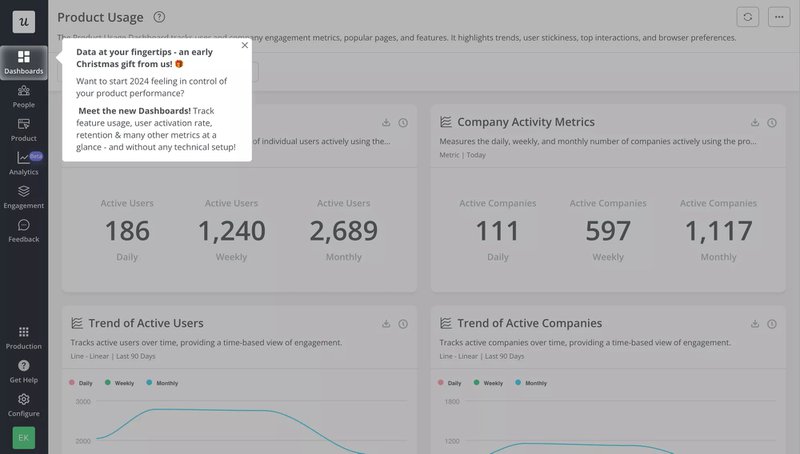Toggle Weekly series in Trend of Active Users

pyautogui.click(x=118, y=383)
